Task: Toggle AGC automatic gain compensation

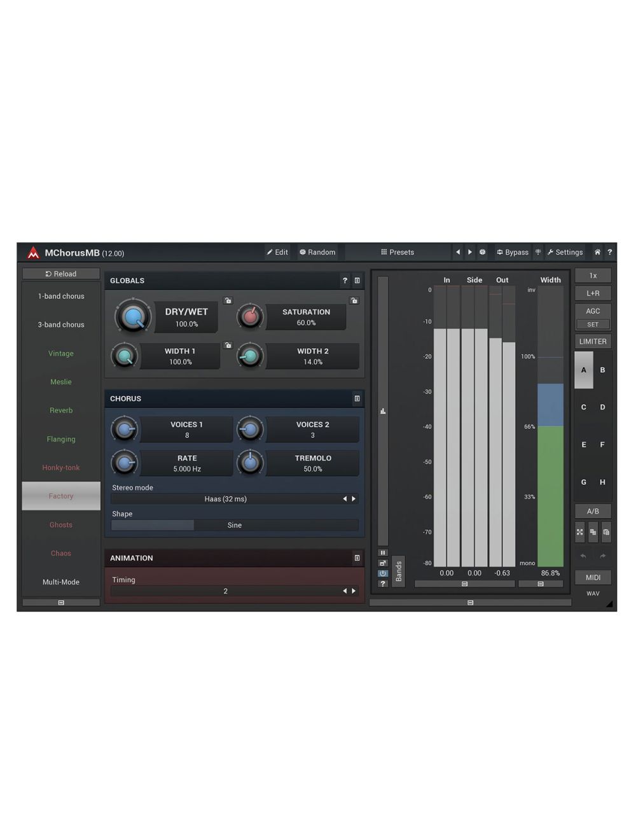Action: coord(593,311)
